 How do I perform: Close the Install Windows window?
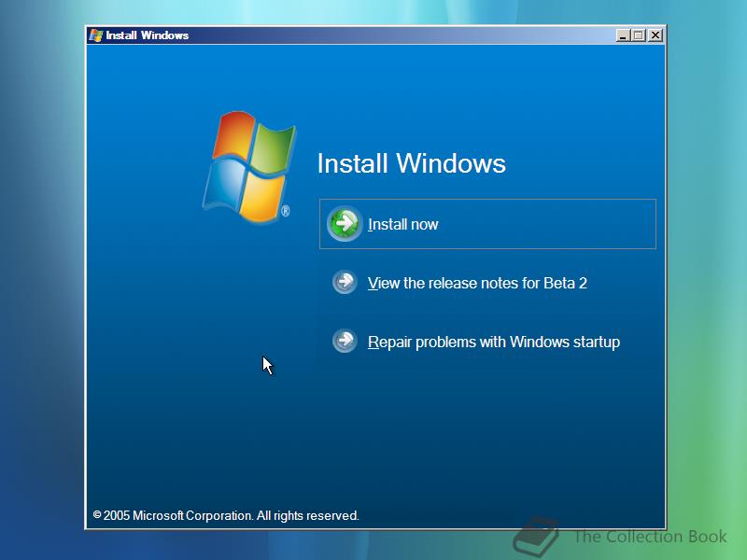coord(655,35)
